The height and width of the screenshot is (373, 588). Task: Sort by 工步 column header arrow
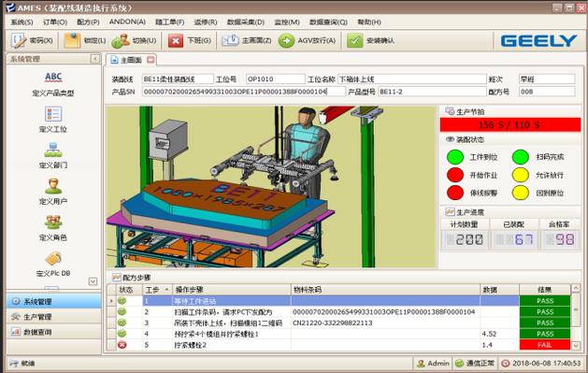pyautogui.click(x=166, y=290)
